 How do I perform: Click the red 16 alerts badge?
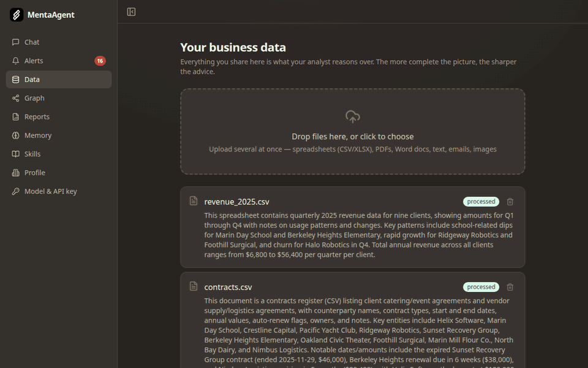point(100,61)
